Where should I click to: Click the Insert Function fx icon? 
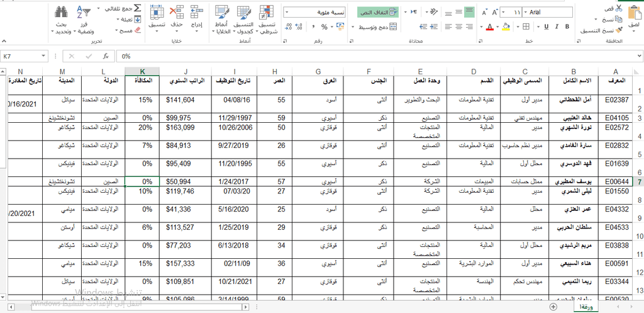point(106,56)
